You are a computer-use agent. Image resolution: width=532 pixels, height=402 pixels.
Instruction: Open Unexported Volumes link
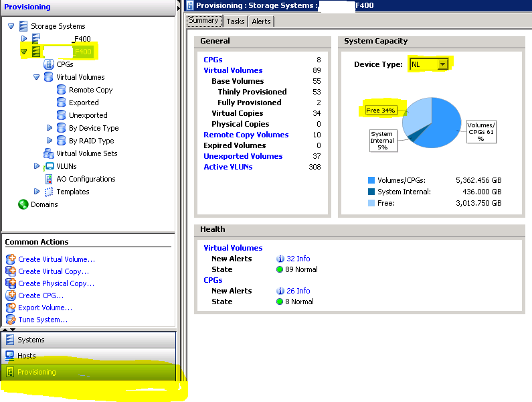[x=243, y=156]
